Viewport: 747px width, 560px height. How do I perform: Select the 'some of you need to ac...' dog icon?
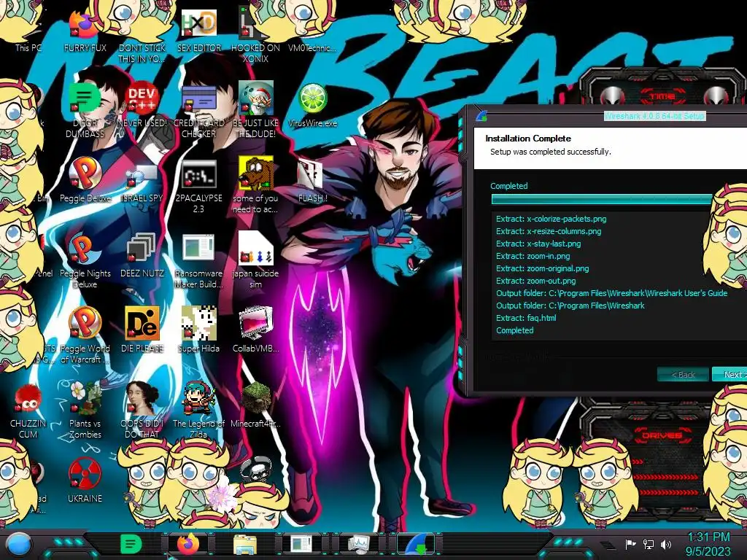255,186
